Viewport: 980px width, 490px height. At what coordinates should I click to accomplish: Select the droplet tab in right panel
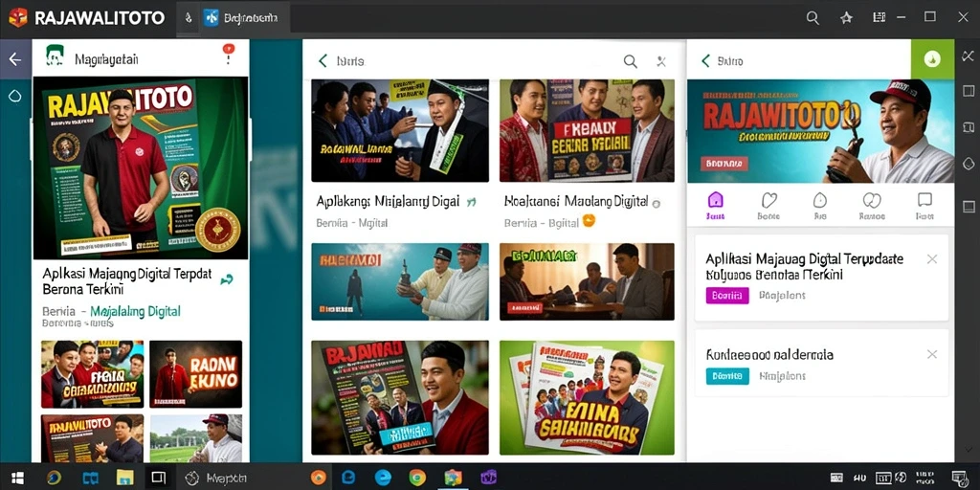coord(820,207)
